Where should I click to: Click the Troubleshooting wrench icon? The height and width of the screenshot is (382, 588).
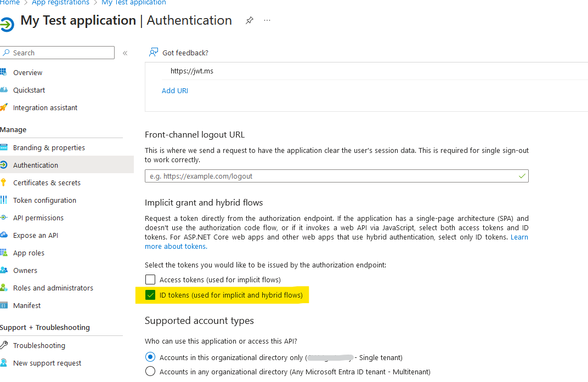pos(3,345)
